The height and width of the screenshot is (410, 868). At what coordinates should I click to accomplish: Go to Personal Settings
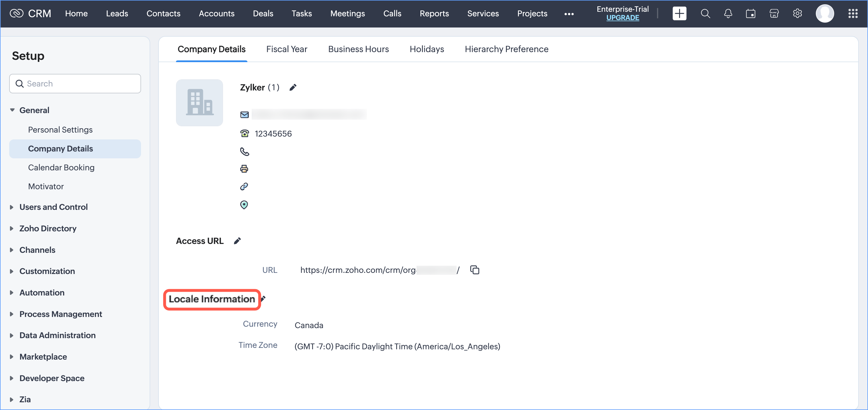(60, 130)
